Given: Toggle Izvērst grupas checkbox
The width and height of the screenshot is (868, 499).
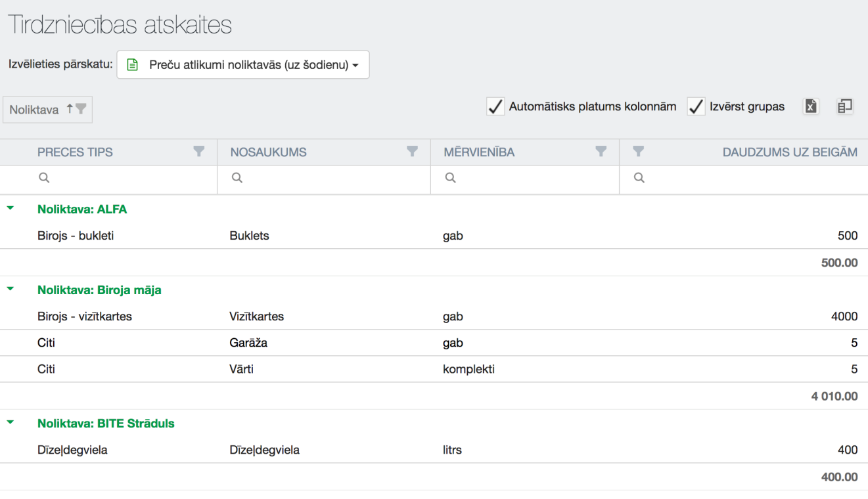Looking at the screenshot, I should coord(696,106).
